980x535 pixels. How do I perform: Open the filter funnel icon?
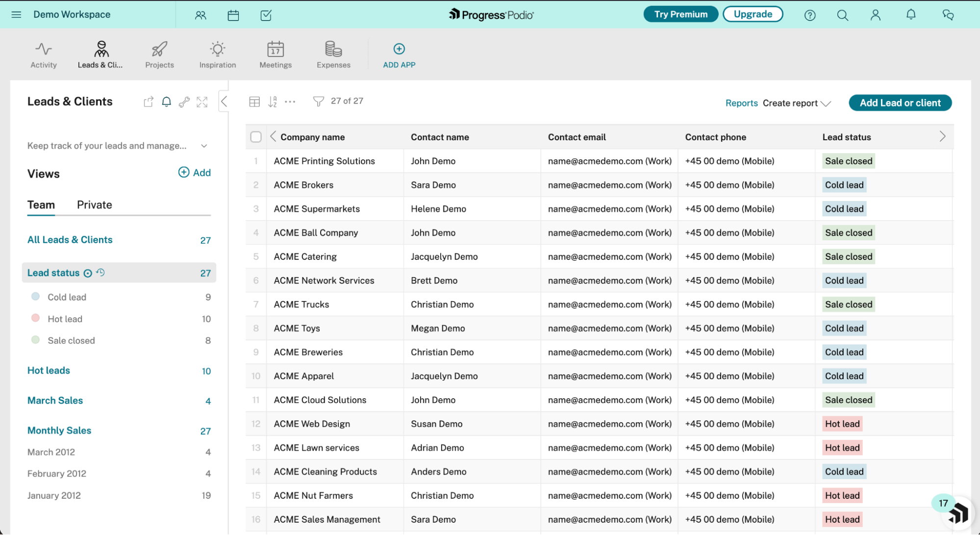319,102
